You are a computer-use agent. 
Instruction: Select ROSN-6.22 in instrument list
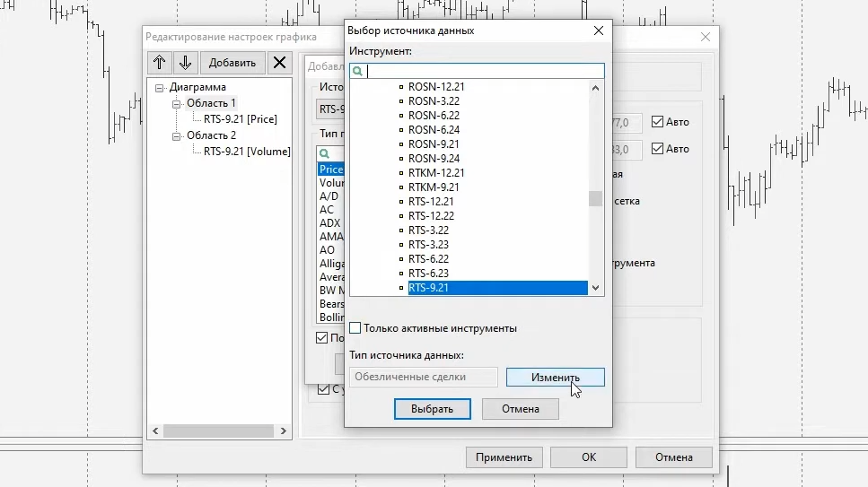click(434, 116)
